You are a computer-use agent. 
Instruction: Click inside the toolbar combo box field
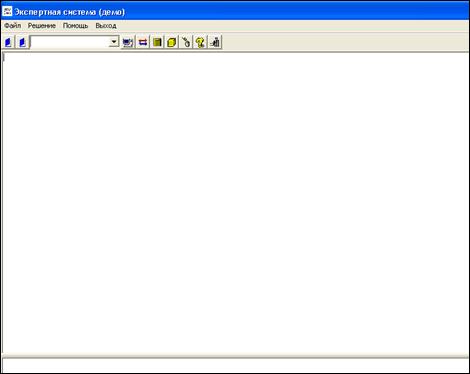(x=70, y=42)
